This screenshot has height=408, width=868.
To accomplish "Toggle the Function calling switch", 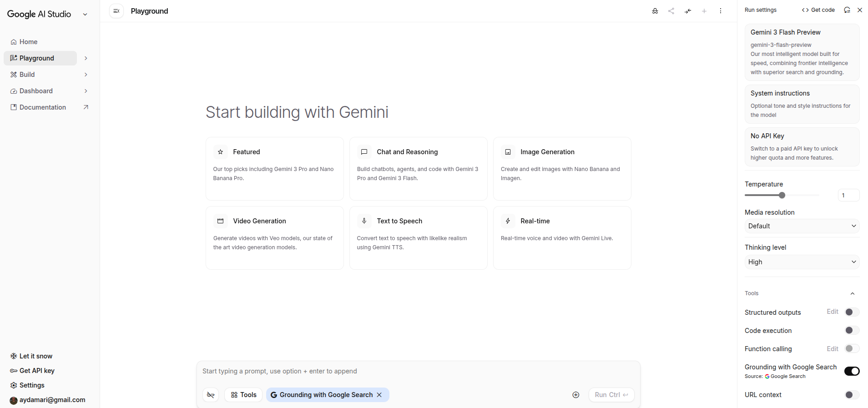I will click(x=852, y=348).
